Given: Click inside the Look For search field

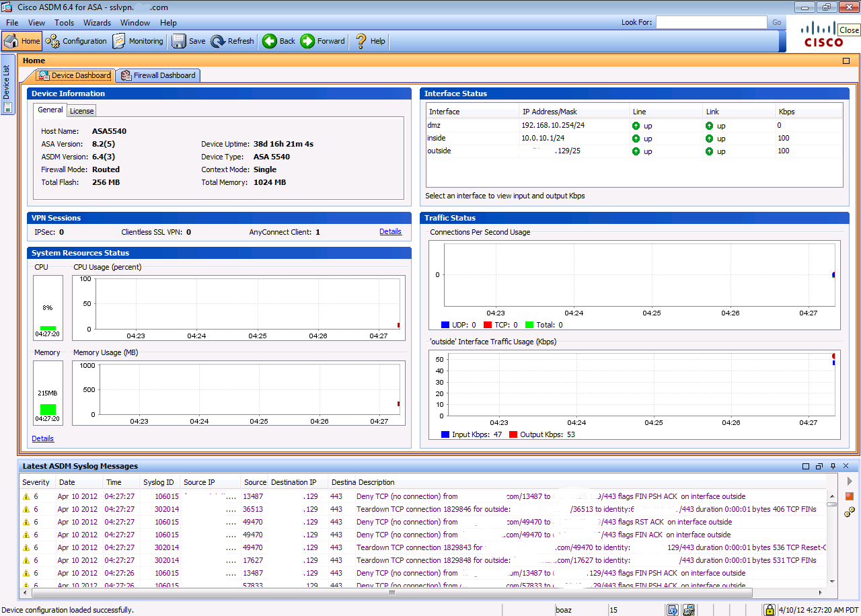Looking at the screenshot, I should [x=711, y=22].
